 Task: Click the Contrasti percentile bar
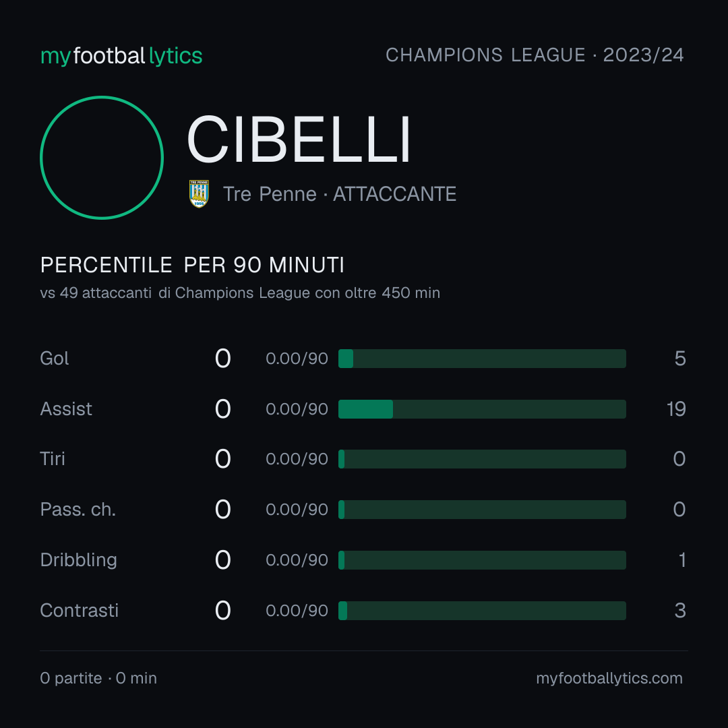[x=482, y=611]
